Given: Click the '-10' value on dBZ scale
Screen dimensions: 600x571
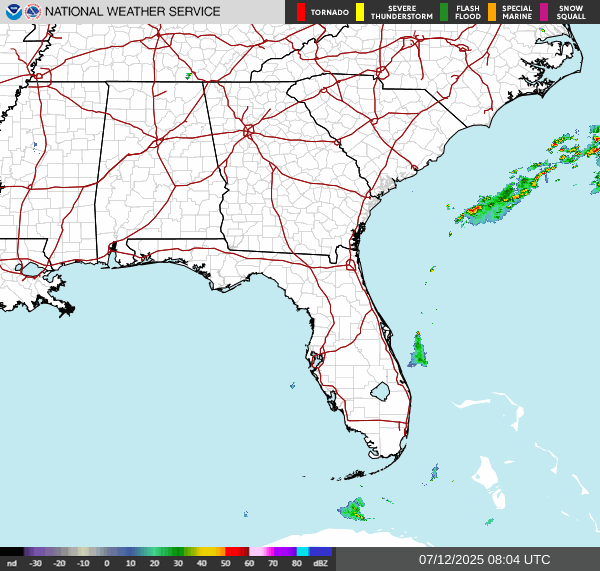Looking at the screenshot, I should pyautogui.click(x=83, y=563).
